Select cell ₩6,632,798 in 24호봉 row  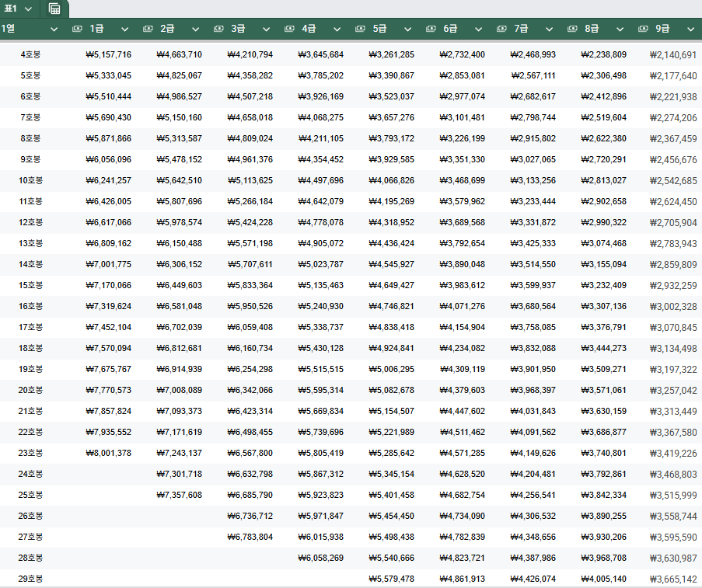tap(250, 474)
